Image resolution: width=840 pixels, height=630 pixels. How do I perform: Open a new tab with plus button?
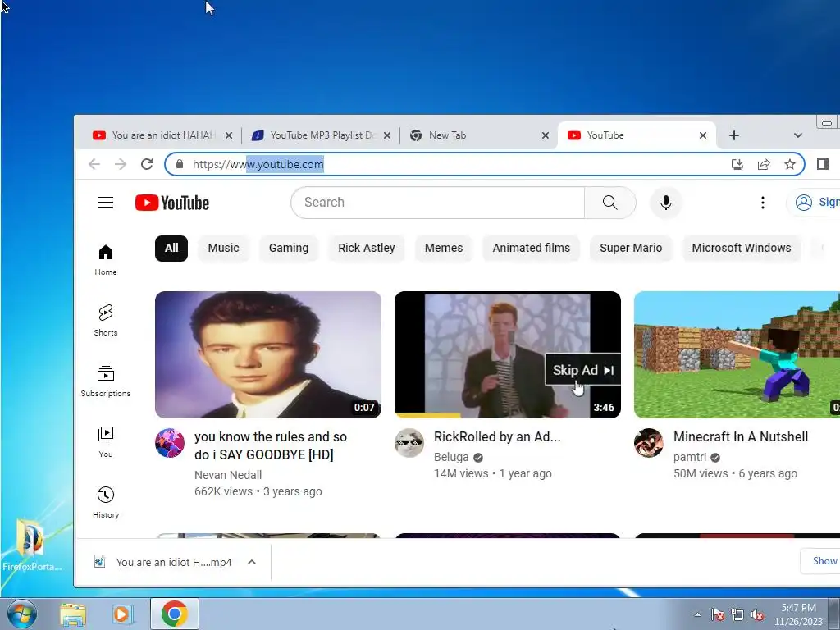click(x=734, y=135)
